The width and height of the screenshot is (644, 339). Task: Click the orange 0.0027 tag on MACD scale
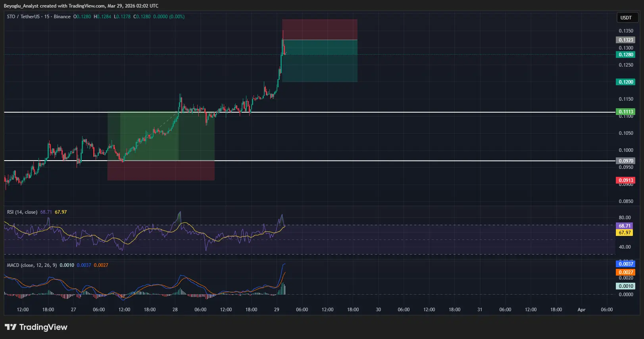coord(626,272)
